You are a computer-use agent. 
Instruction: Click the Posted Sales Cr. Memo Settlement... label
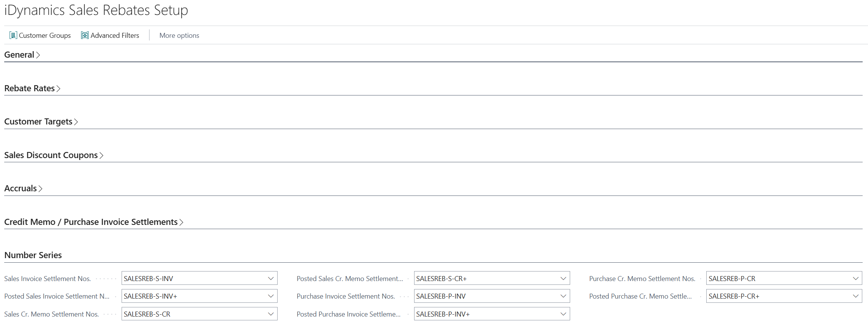click(x=350, y=279)
